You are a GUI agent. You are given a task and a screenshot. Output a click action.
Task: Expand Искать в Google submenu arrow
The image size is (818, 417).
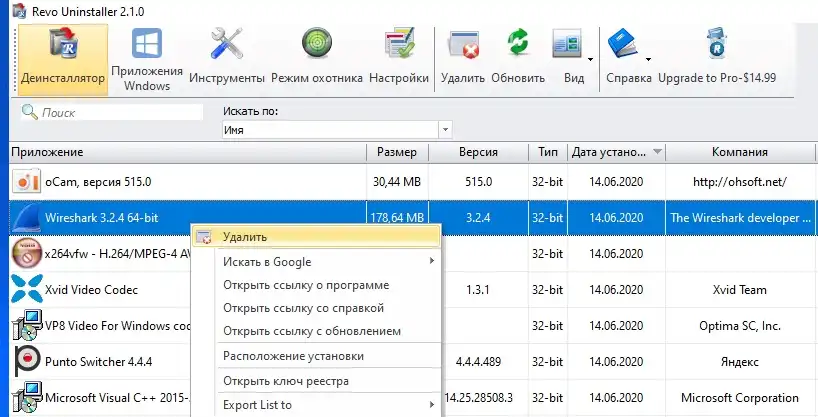[432, 260]
